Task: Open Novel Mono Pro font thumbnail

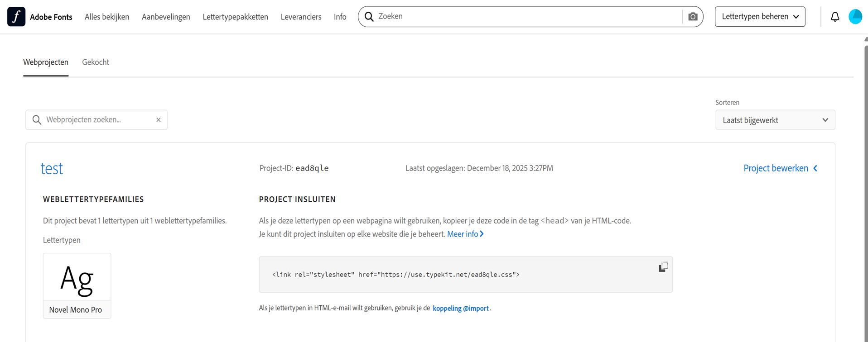Action: click(77, 277)
